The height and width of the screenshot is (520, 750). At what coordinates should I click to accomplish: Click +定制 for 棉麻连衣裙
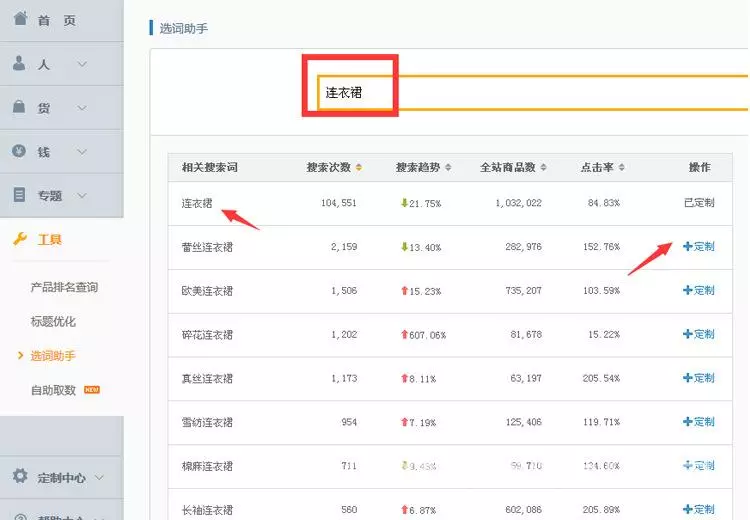coord(698,465)
